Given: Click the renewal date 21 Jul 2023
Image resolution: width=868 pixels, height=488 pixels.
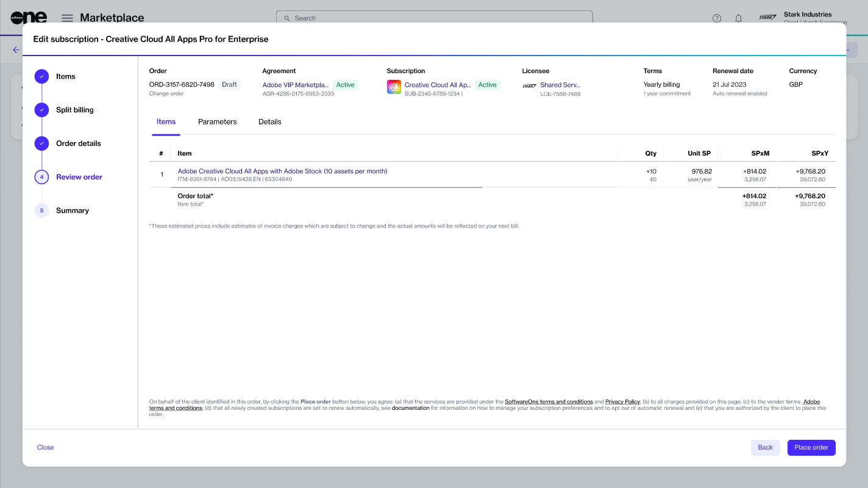Looking at the screenshot, I should [730, 85].
